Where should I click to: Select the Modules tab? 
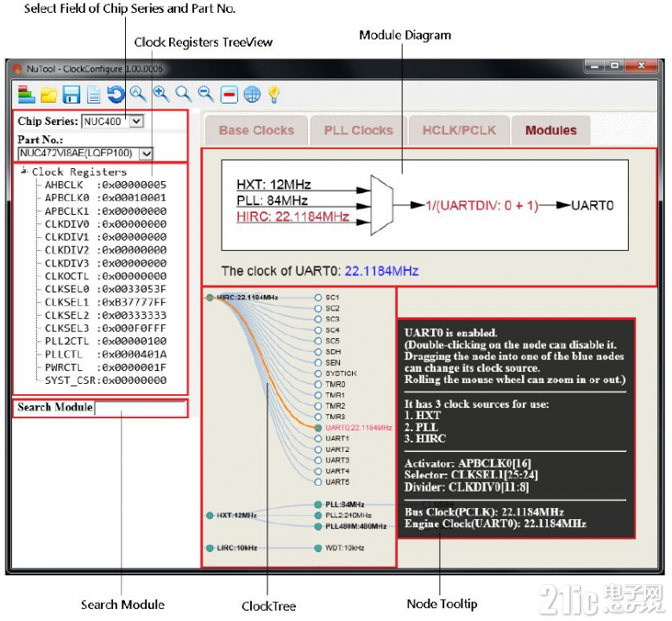(x=550, y=130)
